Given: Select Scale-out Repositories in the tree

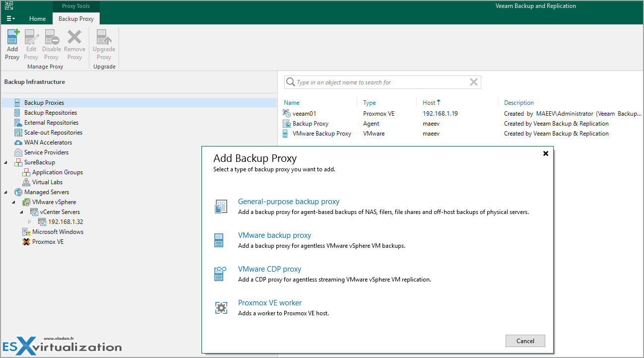Looking at the screenshot, I should point(53,133).
